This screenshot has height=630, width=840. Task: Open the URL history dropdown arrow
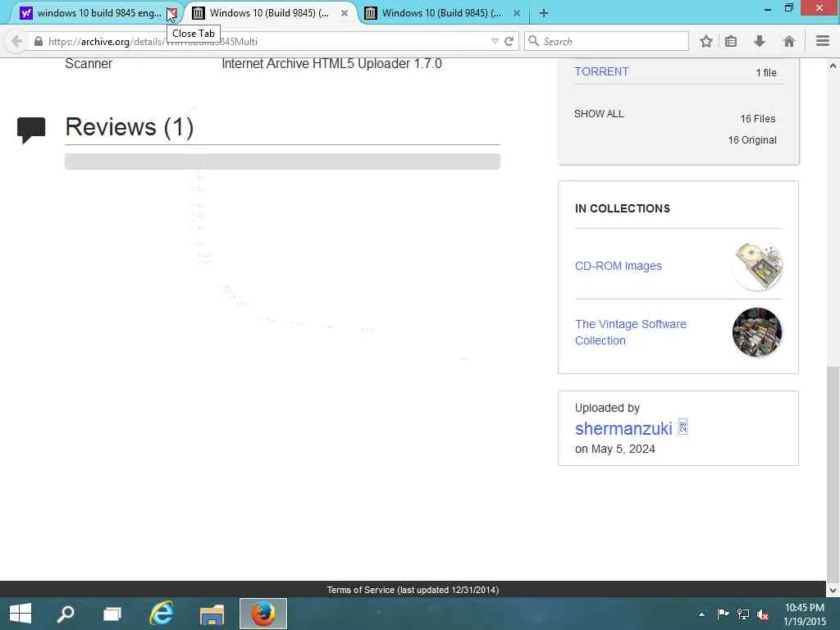495,41
